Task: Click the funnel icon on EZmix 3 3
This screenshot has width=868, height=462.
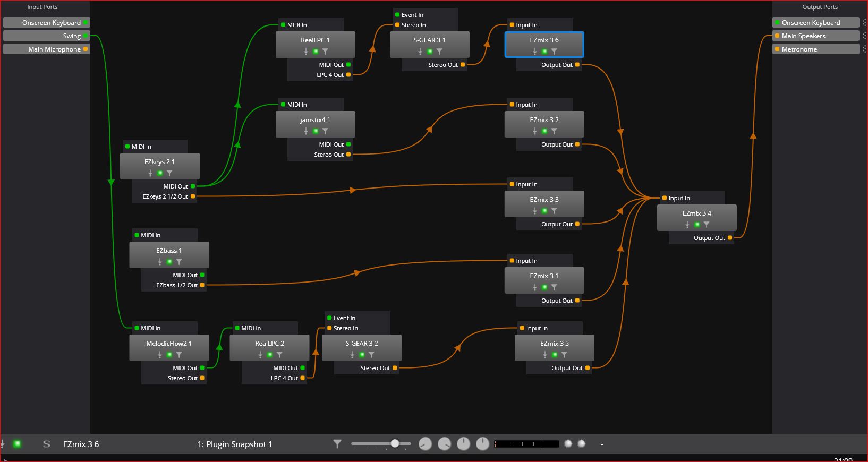Action: tap(554, 211)
